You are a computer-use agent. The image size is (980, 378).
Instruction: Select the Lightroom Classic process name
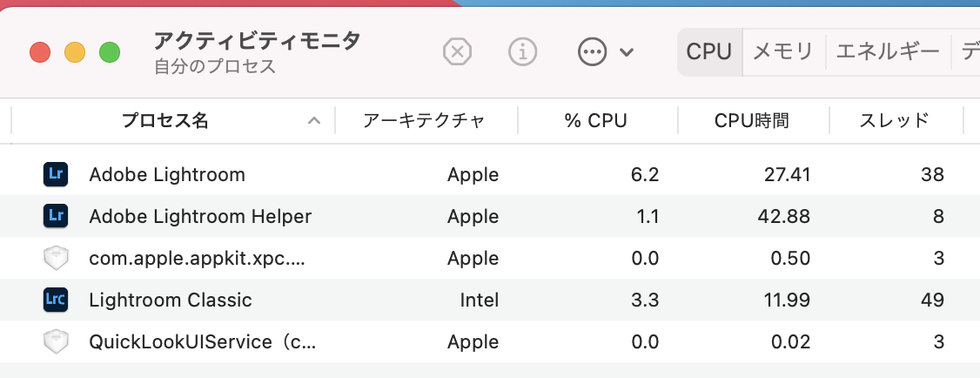click(171, 300)
